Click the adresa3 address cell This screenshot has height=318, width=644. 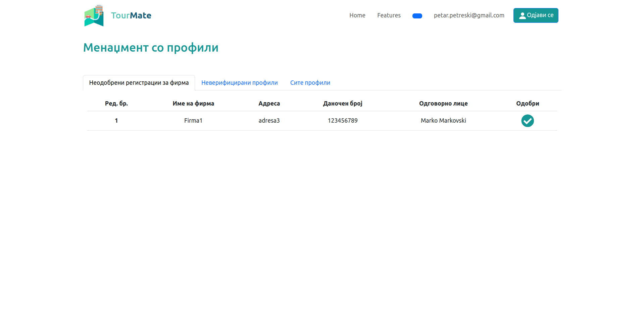[x=269, y=121]
